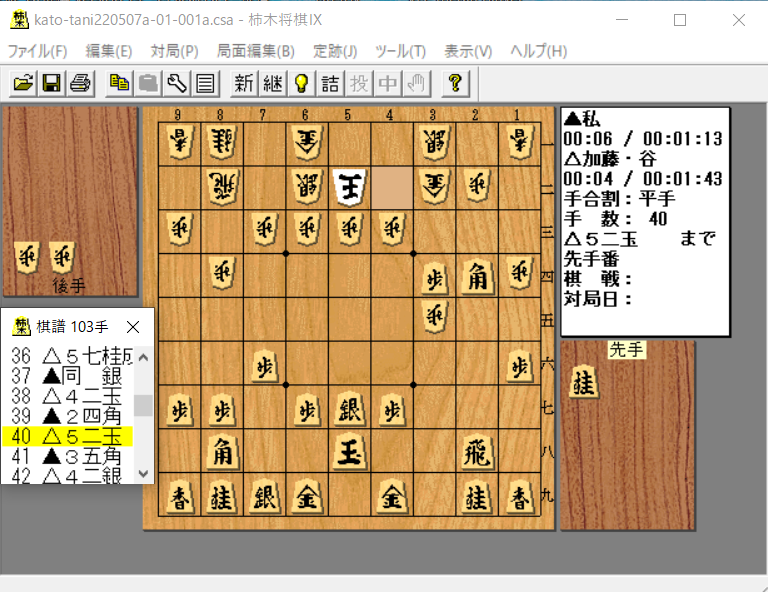This screenshot has height=592, width=768.
Task: Start a new game with 新 button
Action: [x=244, y=83]
